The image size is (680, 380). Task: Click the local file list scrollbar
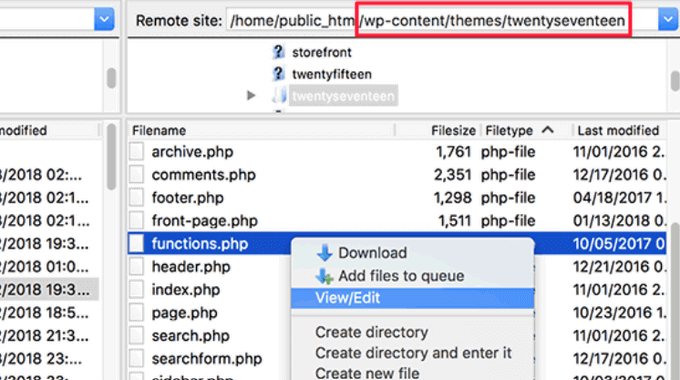point(111,157)
